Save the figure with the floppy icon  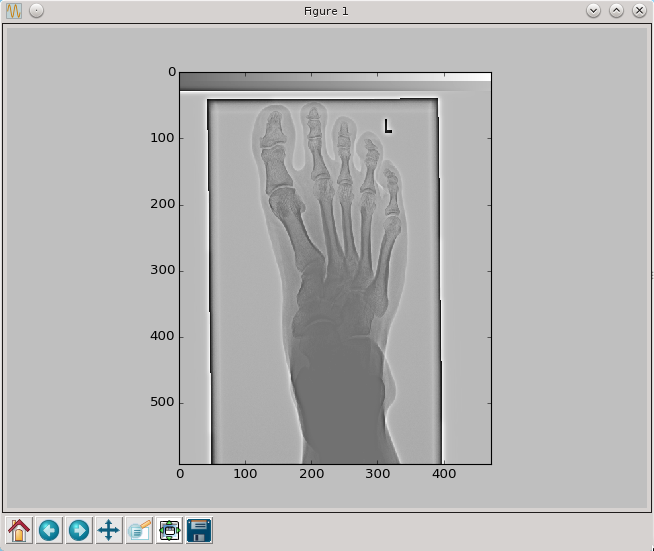click(x=199, y=530)
